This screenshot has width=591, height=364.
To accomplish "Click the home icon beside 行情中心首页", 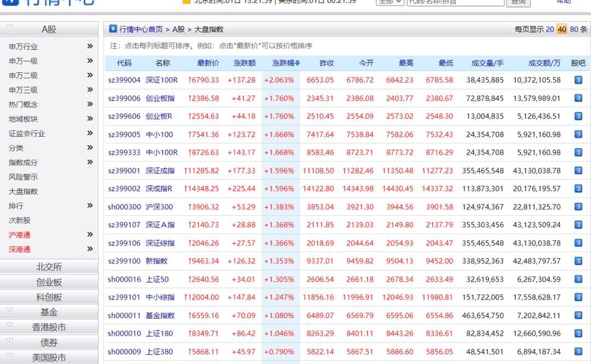I will pyautogui.click(x=113, y=28).
